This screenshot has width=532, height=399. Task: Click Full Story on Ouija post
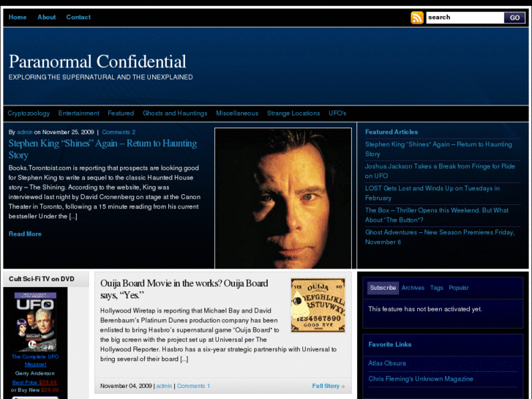[326, 386]
